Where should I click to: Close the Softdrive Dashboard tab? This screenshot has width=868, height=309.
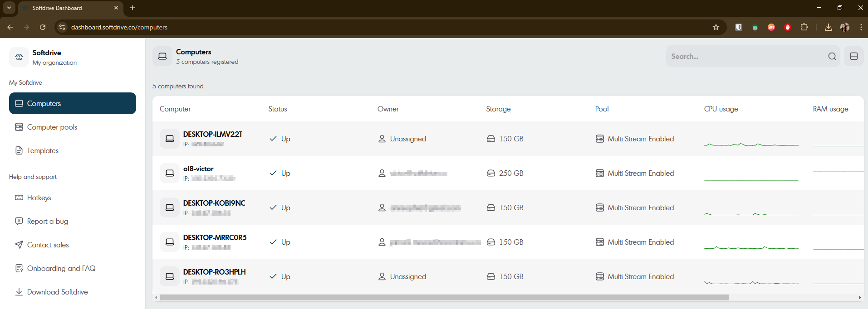coord(116,8)
